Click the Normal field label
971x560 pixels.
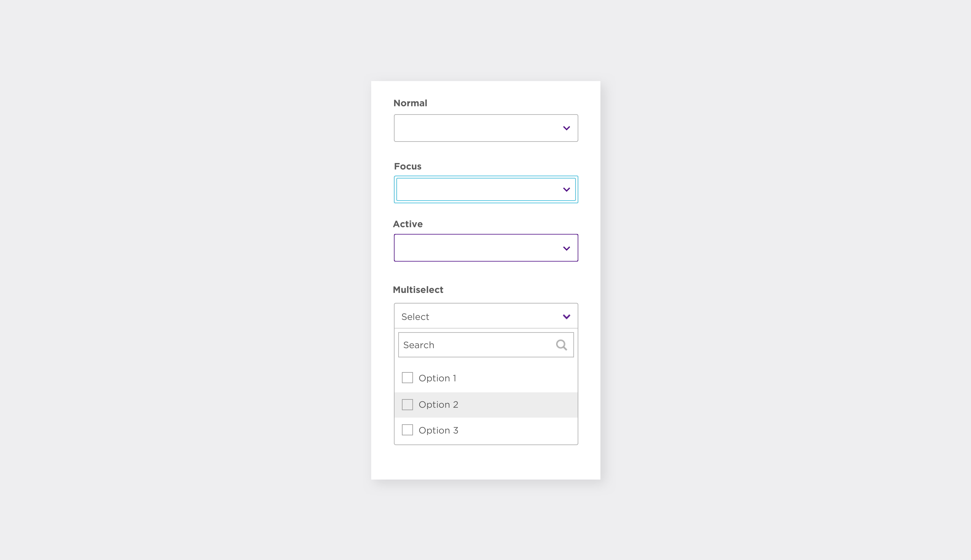pyautogui.click(x=410, y=103)
